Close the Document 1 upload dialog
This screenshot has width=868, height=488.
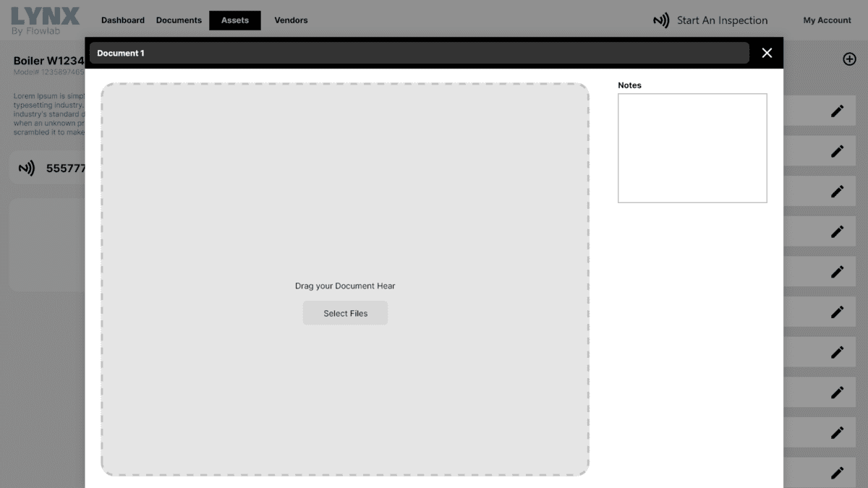coord(767,53)
